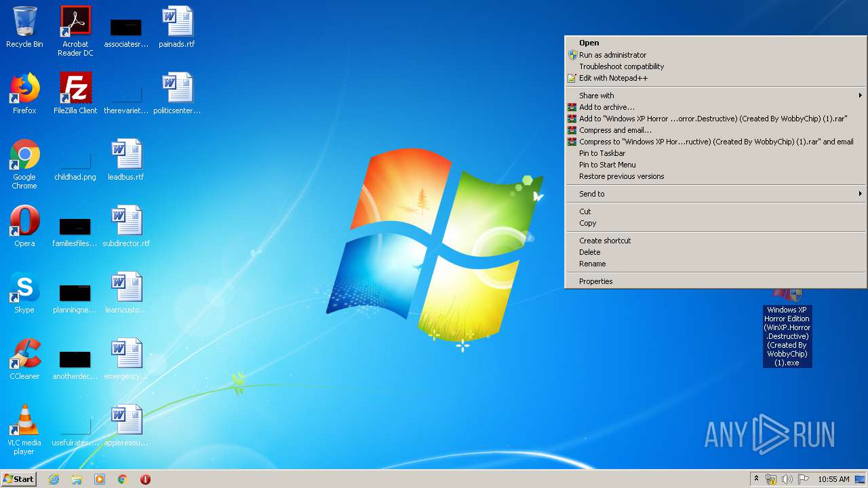Select the FileZilla Client shortcut
868x488 pixels.
coord(75,94)
